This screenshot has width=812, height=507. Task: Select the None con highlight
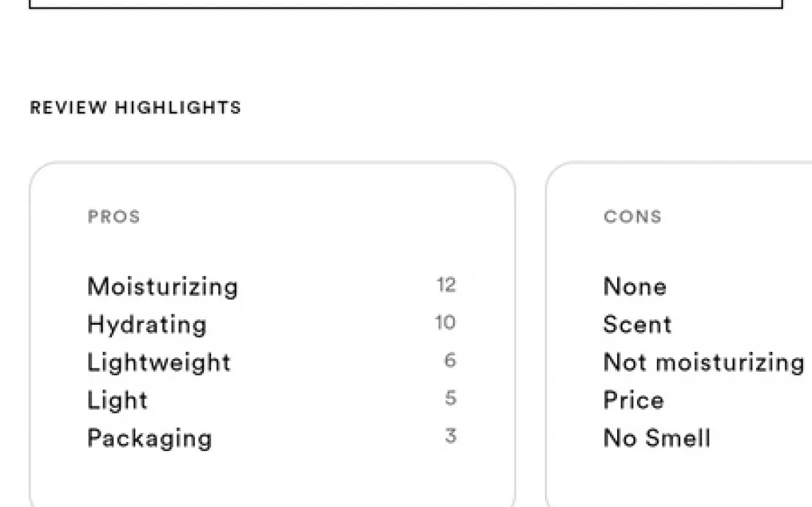tap(635, 287)
